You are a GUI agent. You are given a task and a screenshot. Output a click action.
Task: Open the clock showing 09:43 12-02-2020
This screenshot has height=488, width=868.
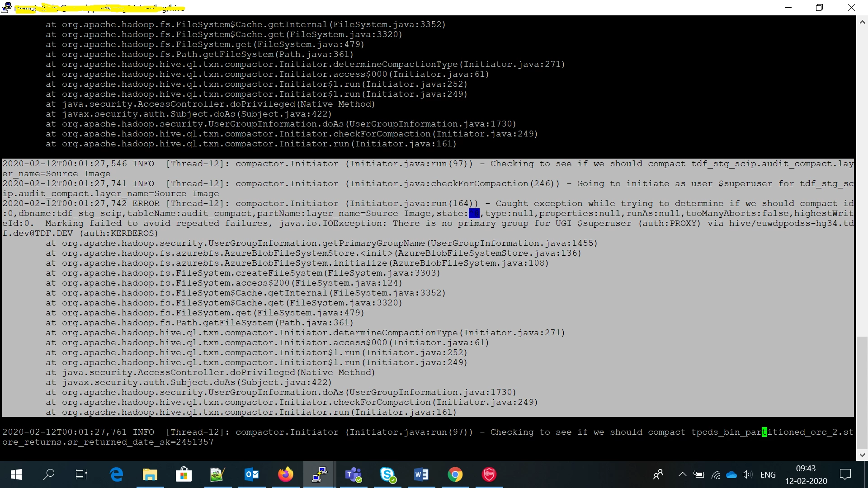click(806, 474)
